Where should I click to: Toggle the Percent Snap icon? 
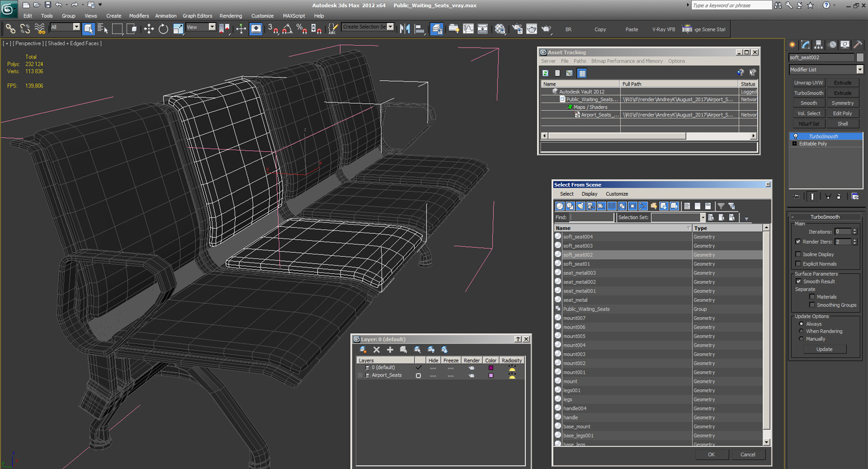301,28
